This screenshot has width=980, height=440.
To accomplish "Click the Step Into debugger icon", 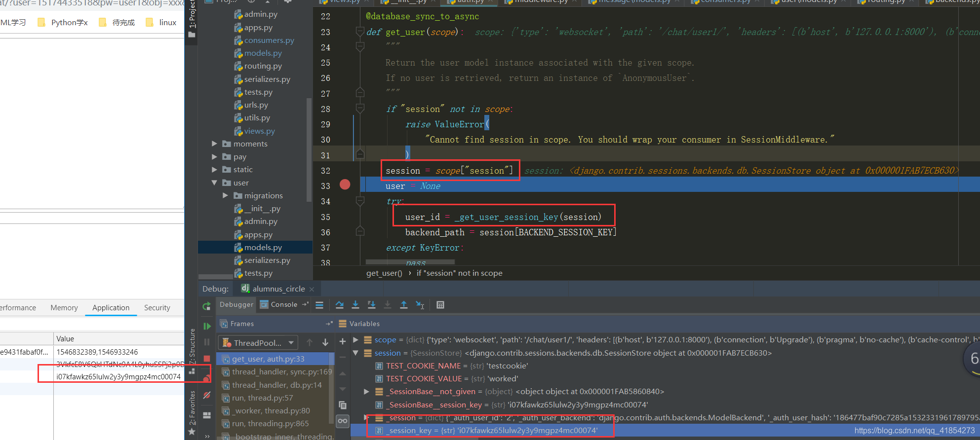I will click(x=355, y=305).
